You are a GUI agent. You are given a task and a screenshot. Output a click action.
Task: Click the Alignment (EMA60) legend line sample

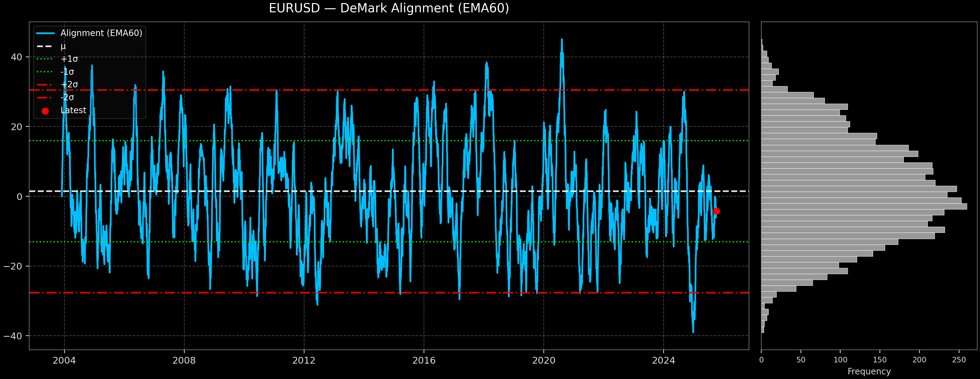pos(45,33)
